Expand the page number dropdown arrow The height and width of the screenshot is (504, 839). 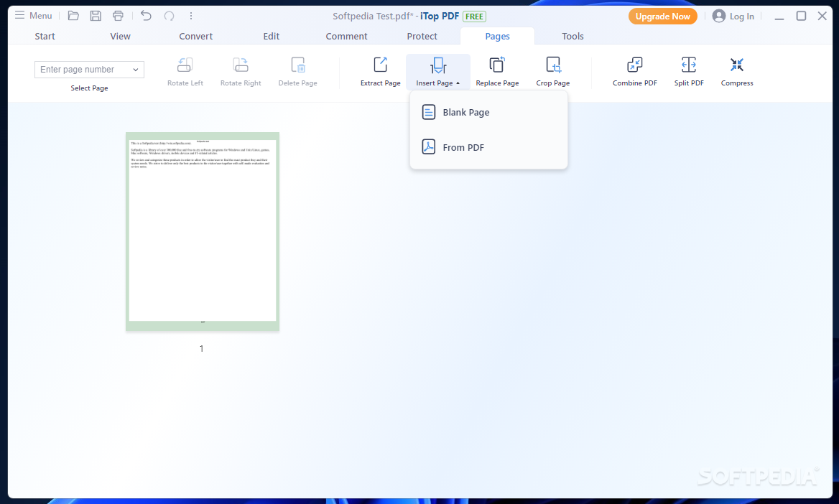coord(135,70)
